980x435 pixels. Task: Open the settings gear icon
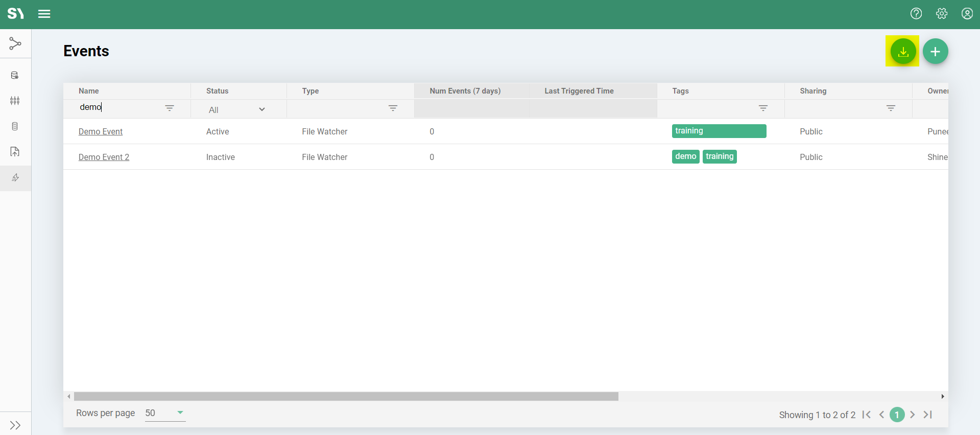pos(942,14)
